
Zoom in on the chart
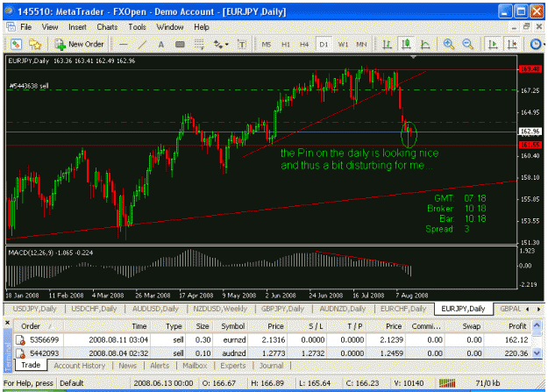point(449,45)
